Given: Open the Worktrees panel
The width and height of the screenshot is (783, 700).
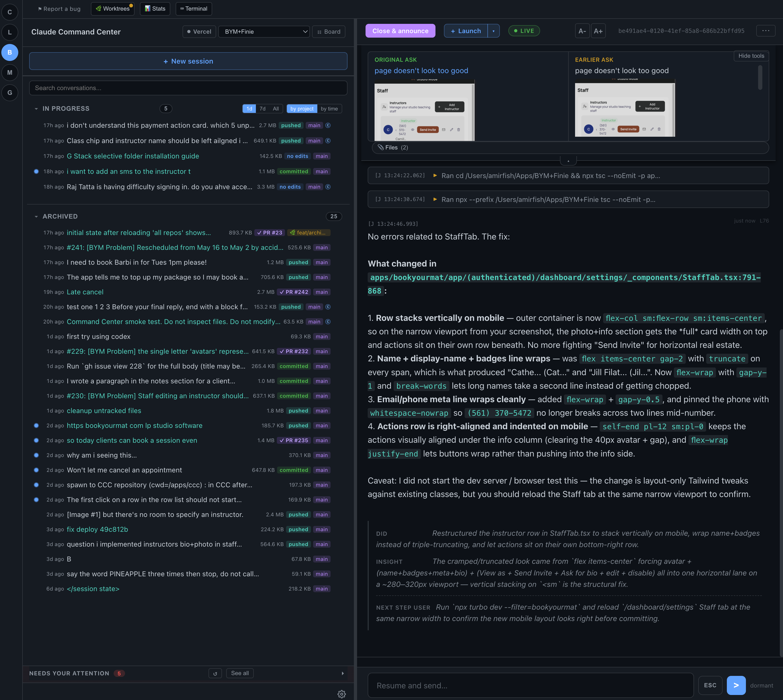Looking at the screenshot, I should pyautogui.click(x=113, y=8).
